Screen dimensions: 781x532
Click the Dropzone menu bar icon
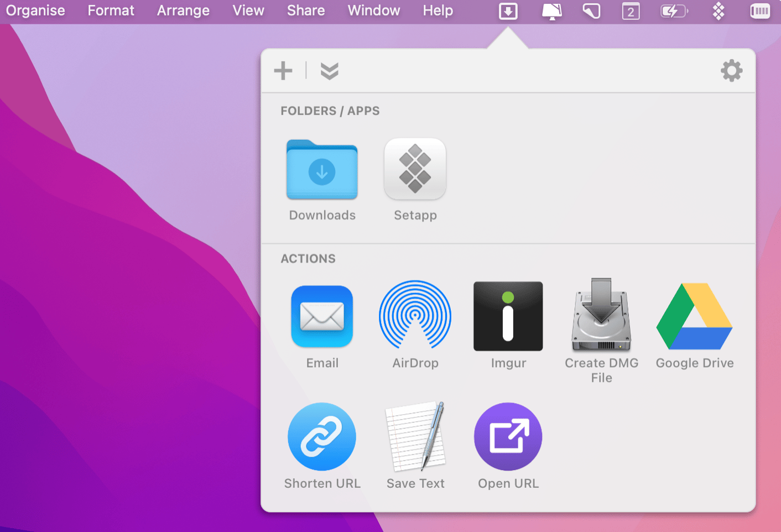(x=508, y=11)
